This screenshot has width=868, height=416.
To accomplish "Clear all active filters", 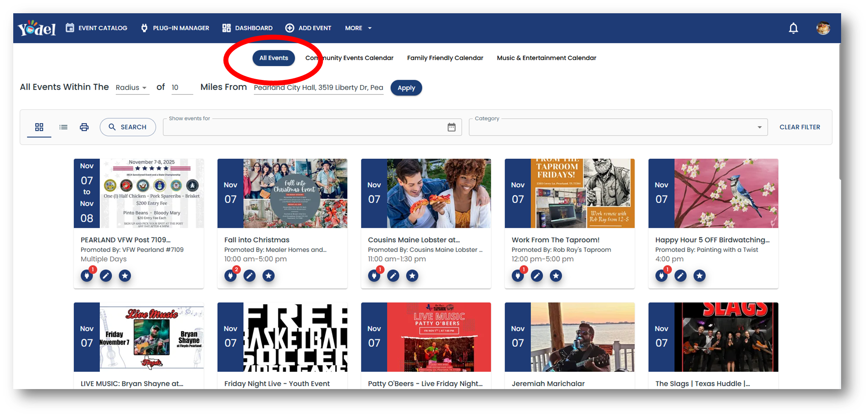I will pyautogui.click(x=800, y=127).
